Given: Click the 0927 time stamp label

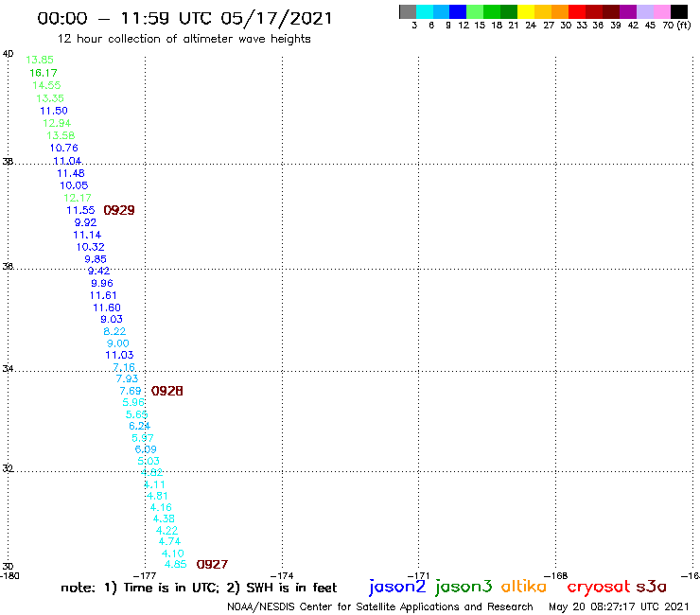Looking at the screenshot, I should pyautogui.click(x=212, y=564).
